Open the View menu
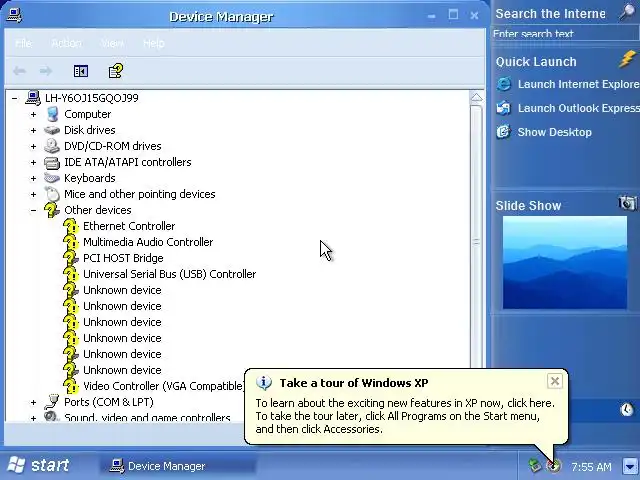Viewport: 640px width, 480px height. click(x=113, y=43)
